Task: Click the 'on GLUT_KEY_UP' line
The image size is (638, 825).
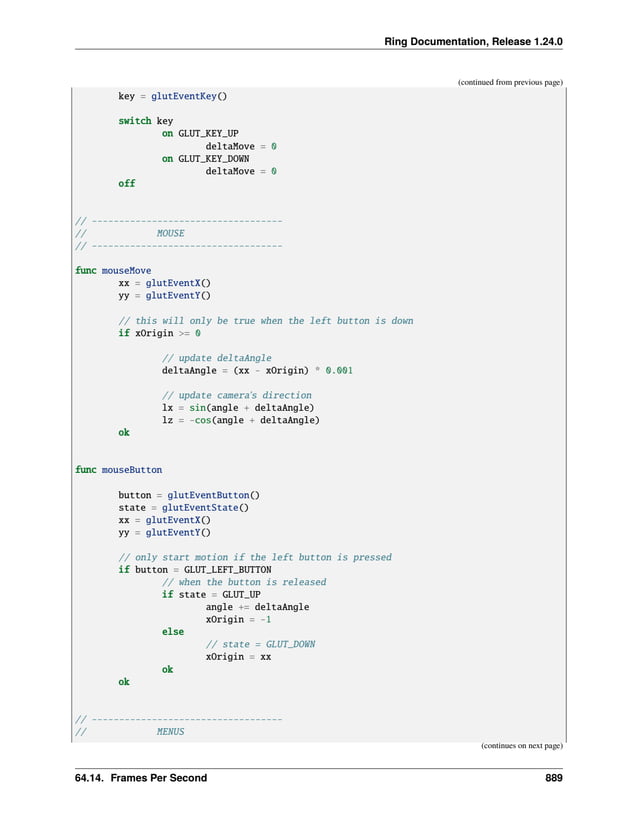Action: [200, 134]
